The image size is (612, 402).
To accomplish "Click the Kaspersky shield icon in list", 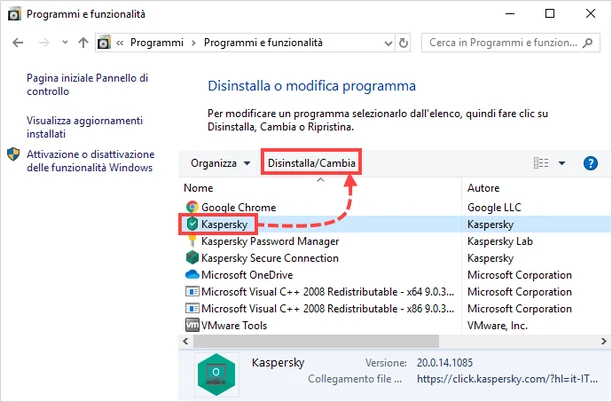I will [192, 224].
